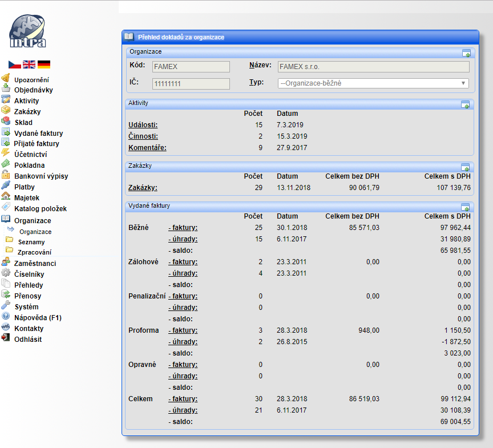This screenshot has width=493, height=448.
Task: Click the Pokladna cash icon
Action: click(6, 166)
